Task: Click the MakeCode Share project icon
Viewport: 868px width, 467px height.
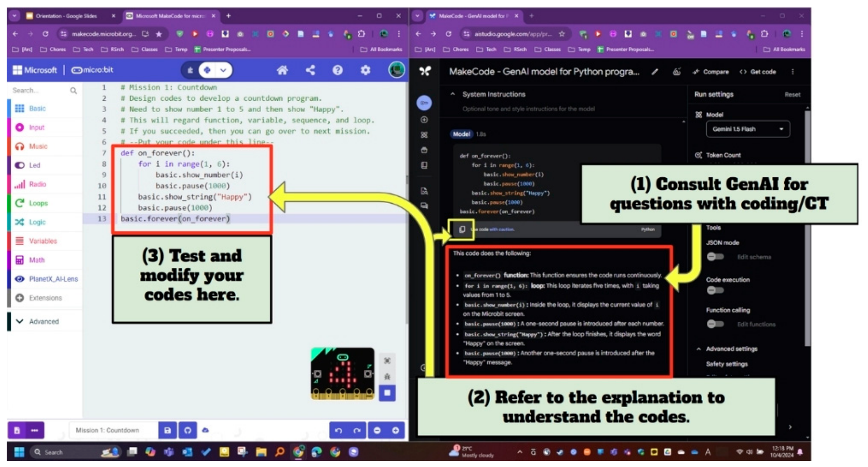Action: [x=310, y=70]
